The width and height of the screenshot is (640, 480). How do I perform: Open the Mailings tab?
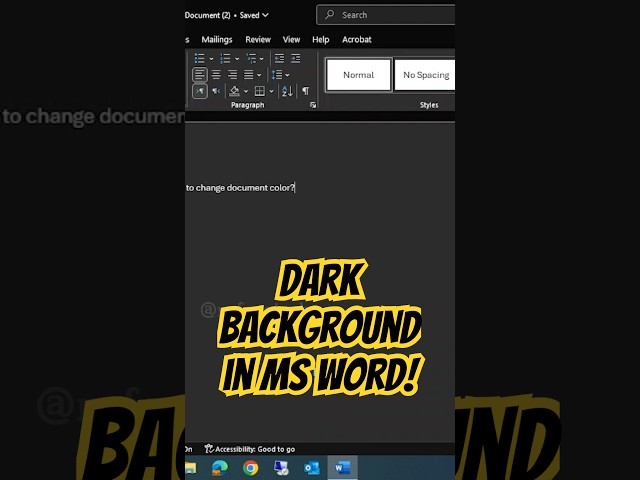[217, 40]
